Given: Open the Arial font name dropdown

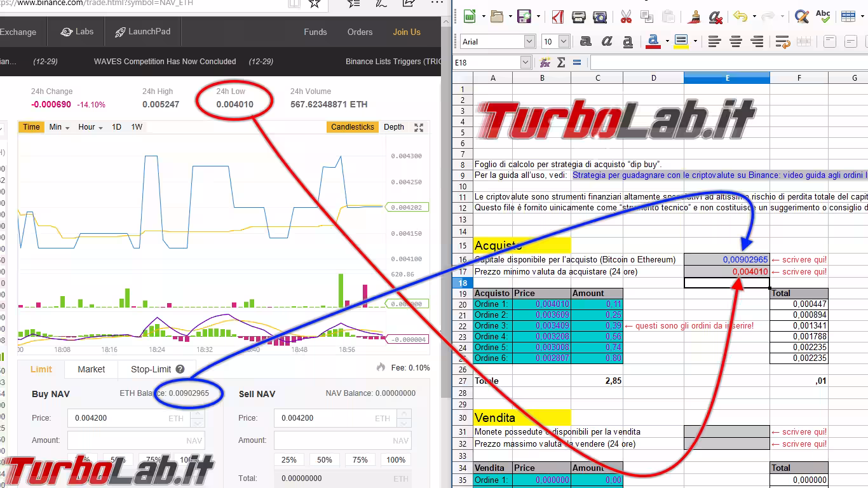Looking at the screenshot, I should pos(529,41).
